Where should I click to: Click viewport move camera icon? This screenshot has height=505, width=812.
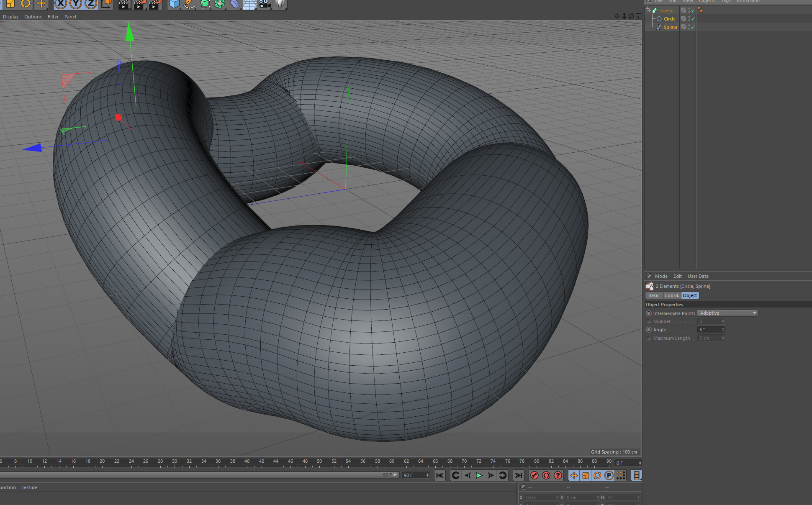tap(617, 16)
